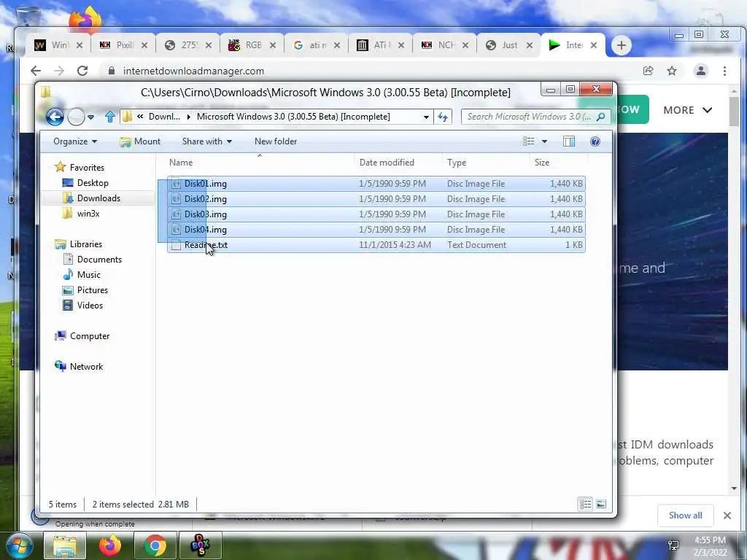Screen dimensions: 747x560
Task: Switch to the RGB Chrome tab
Action: (x=252, y=45)
